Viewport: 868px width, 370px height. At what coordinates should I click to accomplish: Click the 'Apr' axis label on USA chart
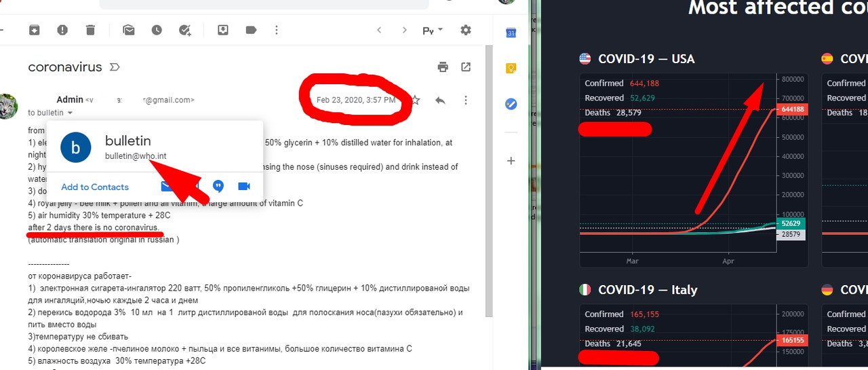tap(728, 261)
